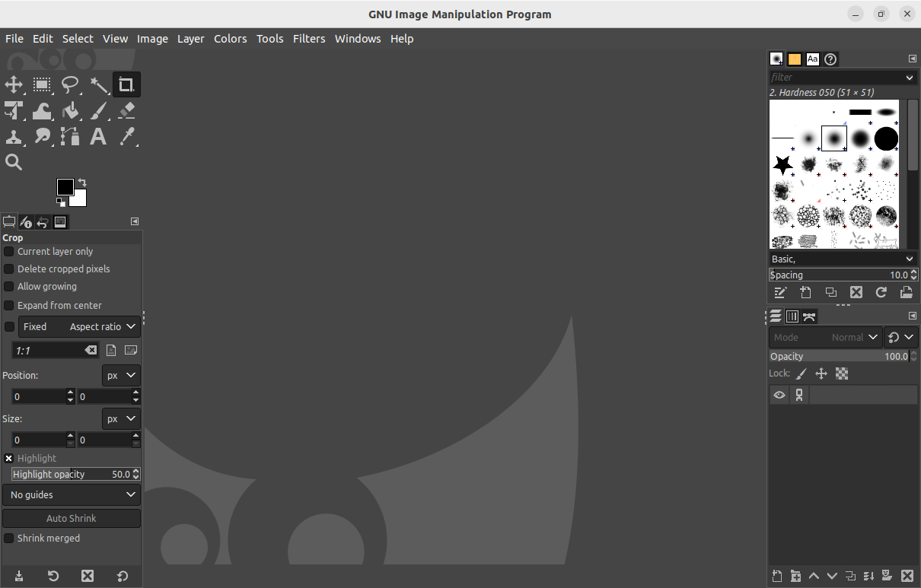The height and width of the screenshot is (588, 921).
Task: Open layers panel configure tab menu
Action: (912, 316)
